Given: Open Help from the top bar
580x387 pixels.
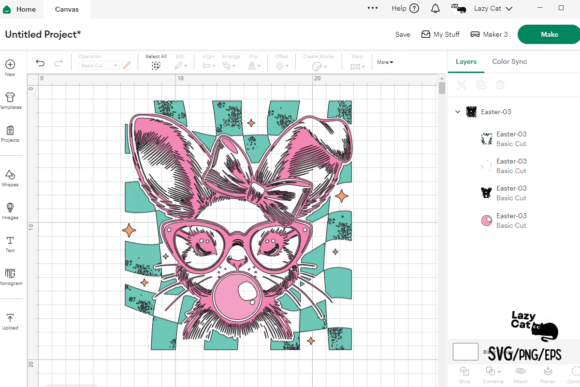Looking at the screenshot, I should [405, 9].
